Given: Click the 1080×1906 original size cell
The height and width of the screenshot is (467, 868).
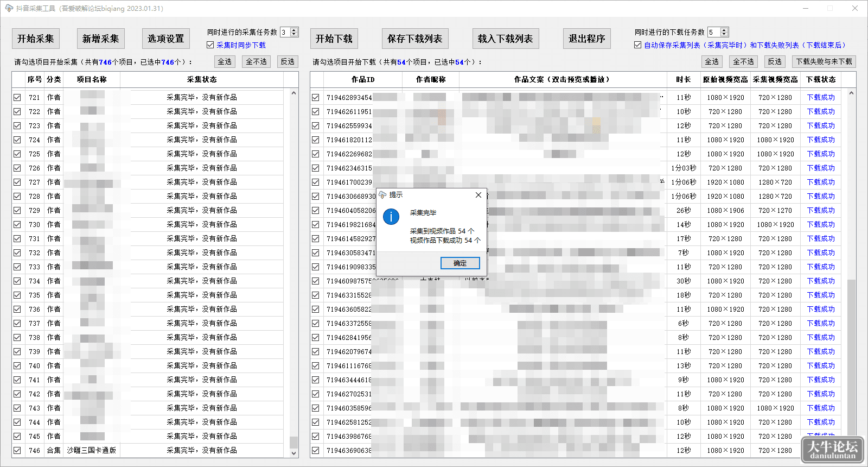Looking at the screenshot, I should pyautogui.click(x=725, y=211).
